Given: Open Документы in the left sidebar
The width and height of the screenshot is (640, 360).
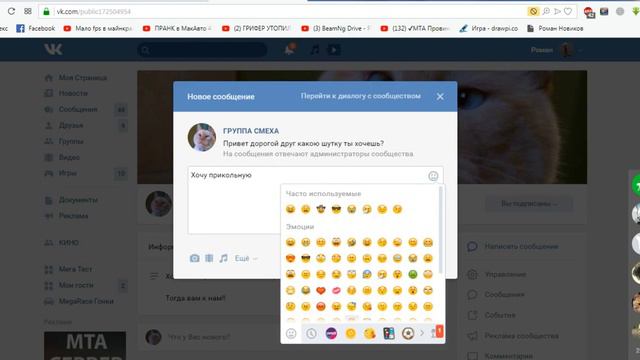Looking at the screenshot, I should pos(78,200).
